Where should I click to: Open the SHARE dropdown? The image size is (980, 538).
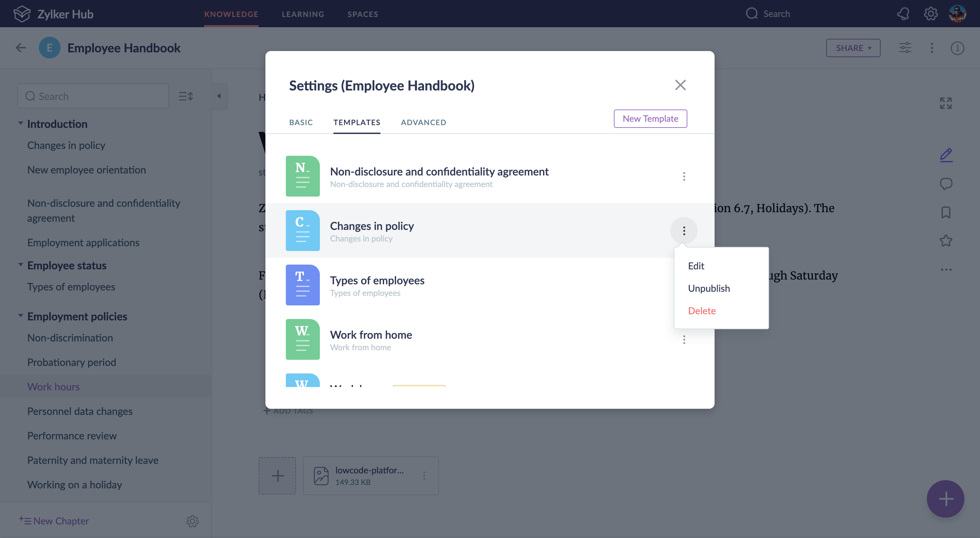coord(853,48)
